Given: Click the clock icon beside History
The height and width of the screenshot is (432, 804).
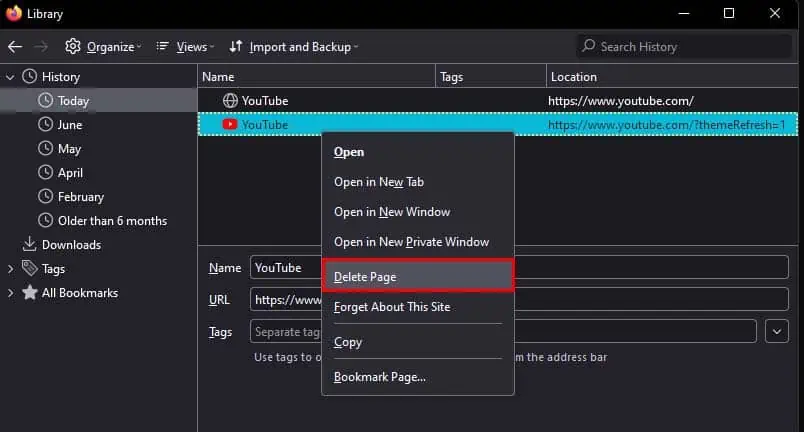Looking at the screenshot, I should (29, 76).
